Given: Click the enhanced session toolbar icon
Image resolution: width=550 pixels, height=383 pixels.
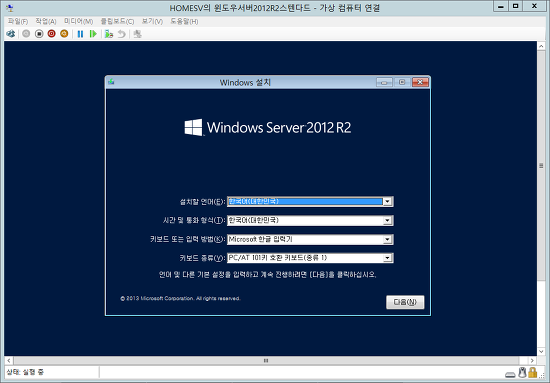Looking at the screenshot, I should (138, 34).
